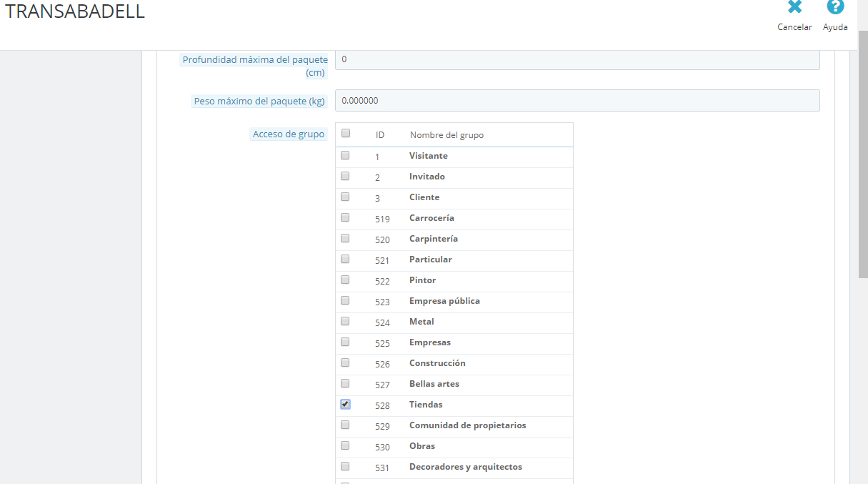Check the Decoradores y arquitectos checkbox
The image size is (868, 484).
coord(346,466)
